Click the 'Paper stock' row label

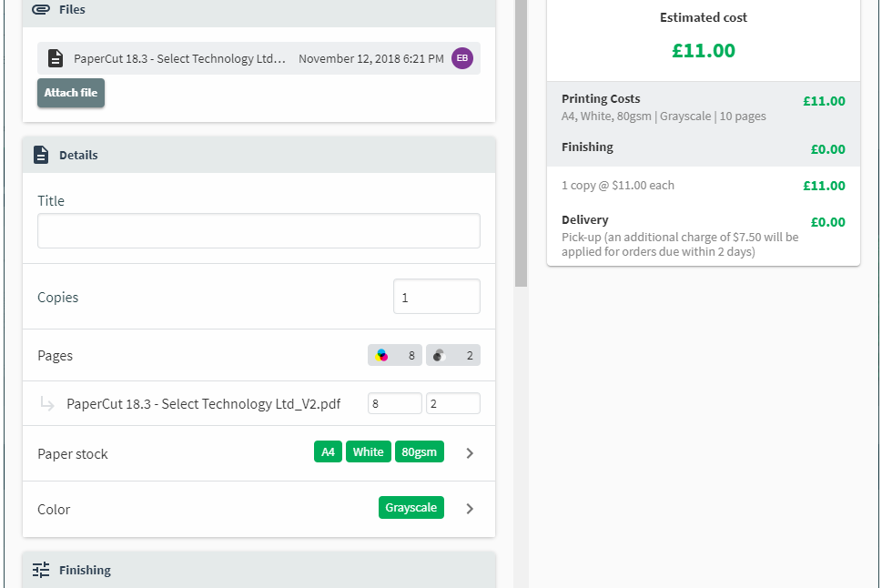tap(73, 454)
